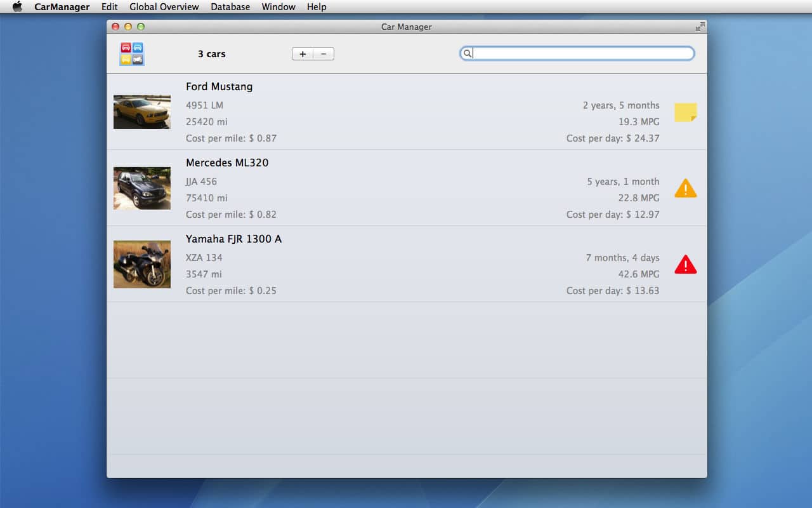Close the Car Manager window with the red button

tap(115, 27)
